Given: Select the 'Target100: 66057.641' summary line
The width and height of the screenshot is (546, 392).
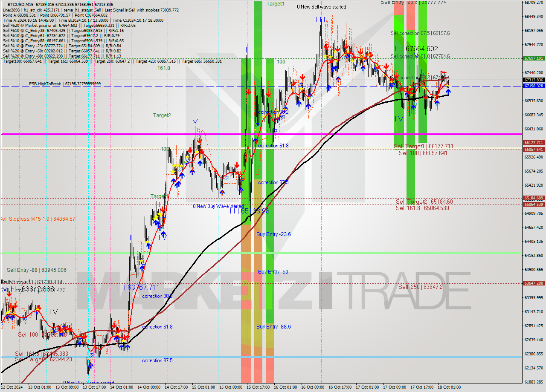Looking at the screenshot, I should [x=112, y=61].
